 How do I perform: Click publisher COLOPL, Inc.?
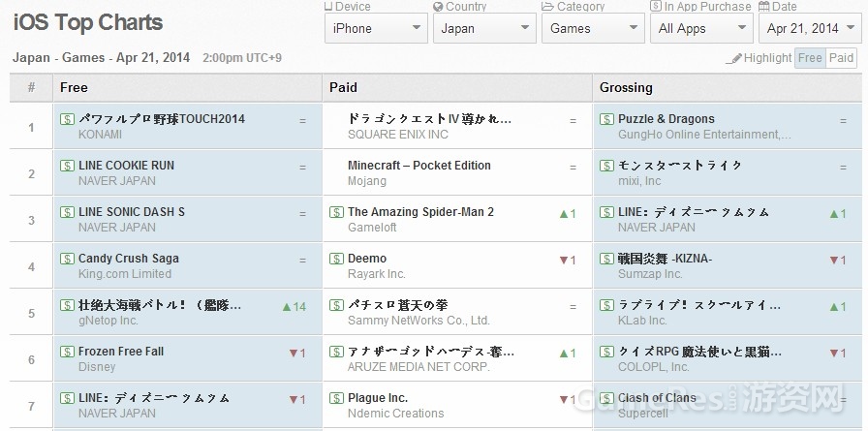click(x=653, y=367)
